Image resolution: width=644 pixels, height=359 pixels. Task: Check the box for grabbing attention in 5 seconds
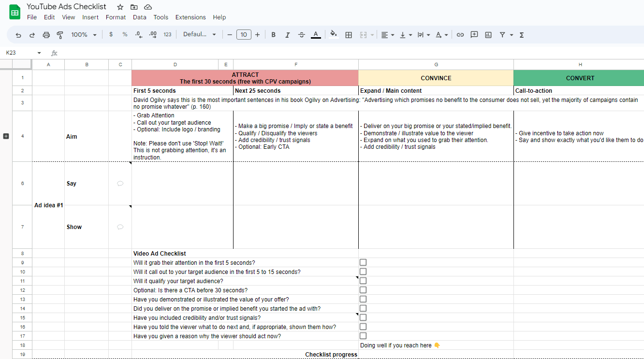(x=363, y=262)
